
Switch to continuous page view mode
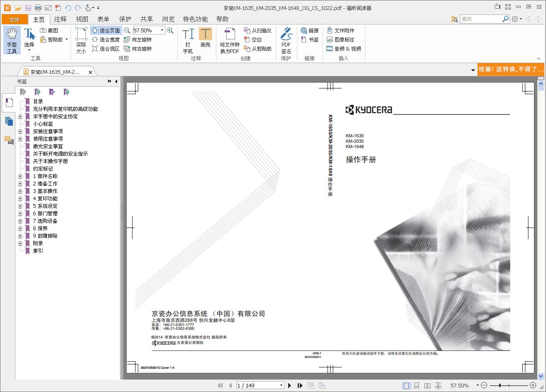[416, 385]
